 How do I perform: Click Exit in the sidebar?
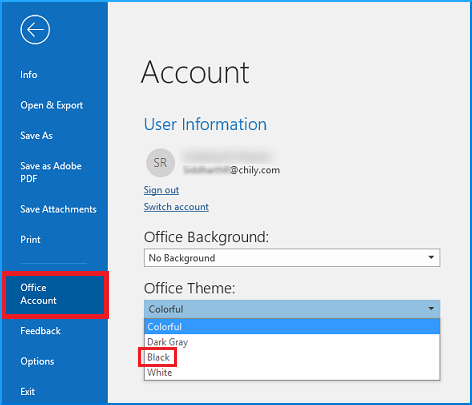pos(27,392)
